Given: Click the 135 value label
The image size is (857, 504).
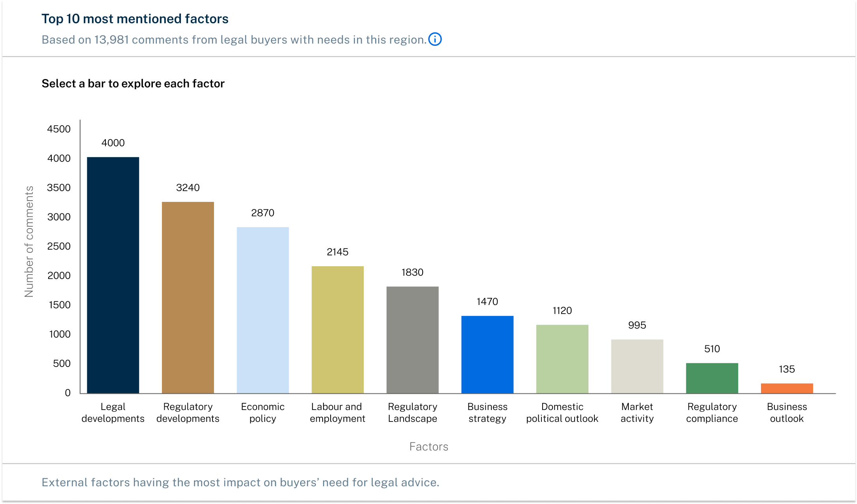Looking at the screenshot, I should (x=787, y=369).
